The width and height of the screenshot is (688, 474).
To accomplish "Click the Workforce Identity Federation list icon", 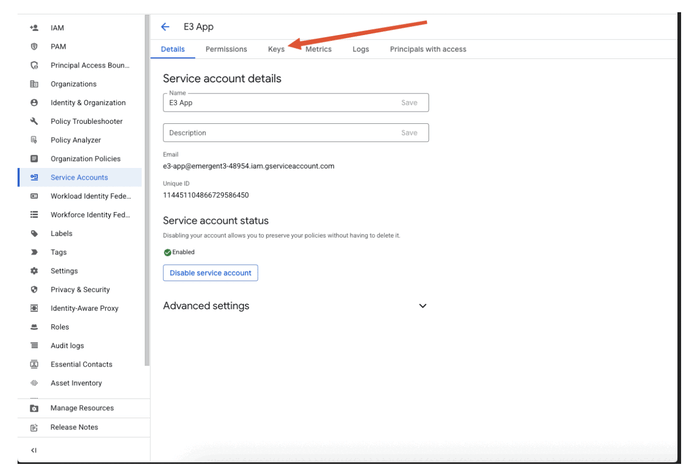I will point(34,215).
